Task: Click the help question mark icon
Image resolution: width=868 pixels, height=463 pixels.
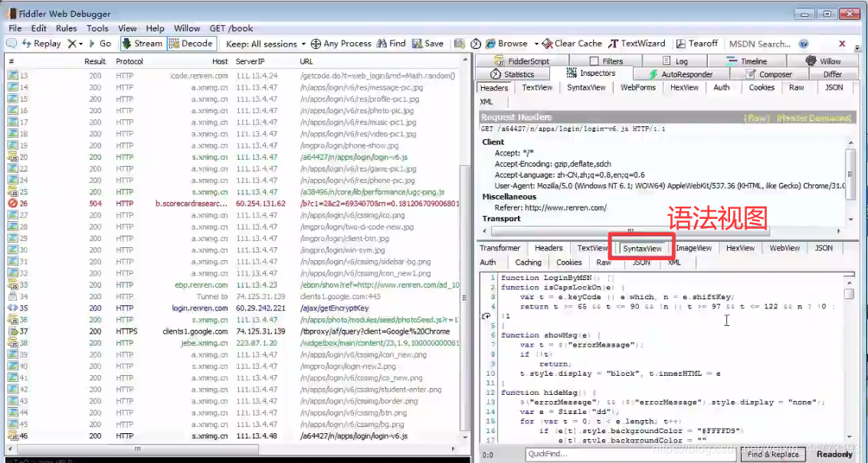Action: [x=804, y=43]
